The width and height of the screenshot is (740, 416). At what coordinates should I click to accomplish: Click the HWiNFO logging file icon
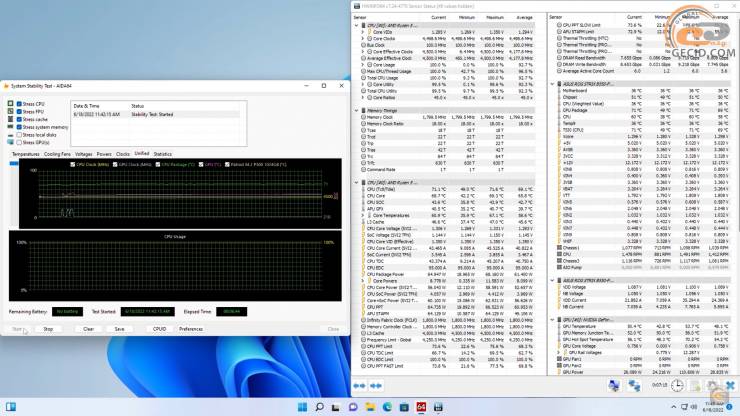[695, 385]
